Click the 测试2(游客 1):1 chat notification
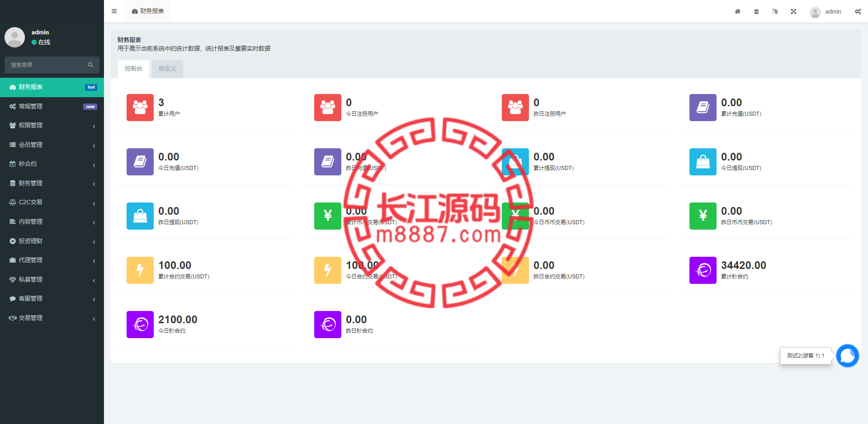This screenshot has height=424, width=868. tap(806, 356)
